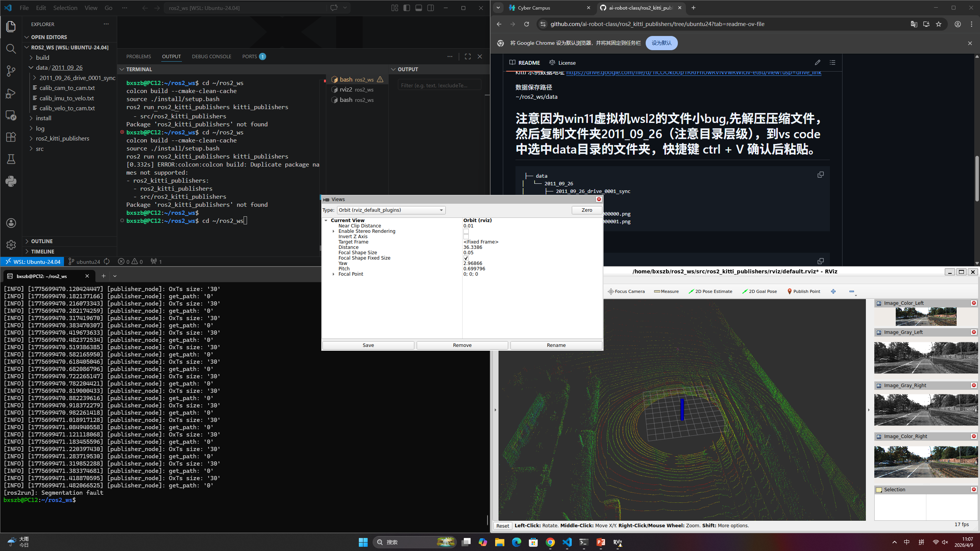Click the Google Translate icon in address bar
Image resolution: width=980 pixels, height=551 pixels.
coord(914,24)
